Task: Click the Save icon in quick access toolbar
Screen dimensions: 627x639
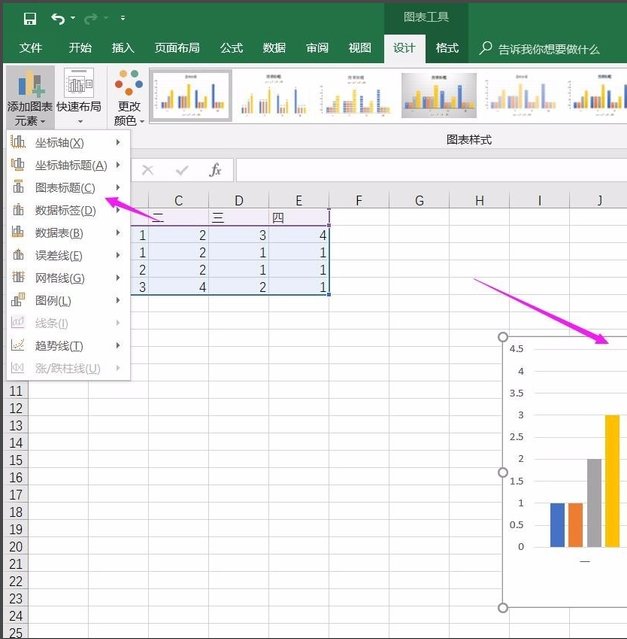Action: [x=30, y=18]
